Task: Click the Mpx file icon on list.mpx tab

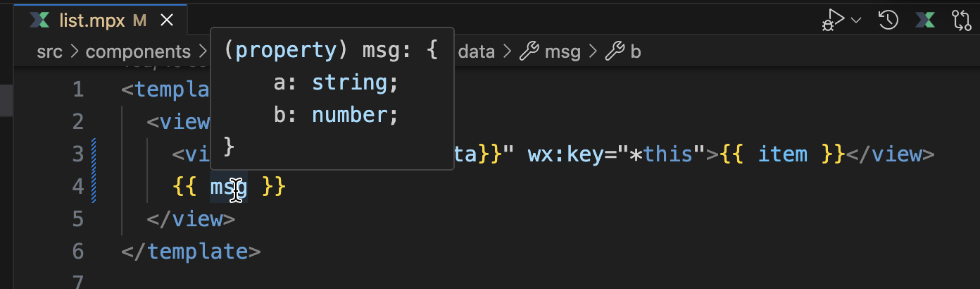Action: pyautogui.click(x=39, y=20)
